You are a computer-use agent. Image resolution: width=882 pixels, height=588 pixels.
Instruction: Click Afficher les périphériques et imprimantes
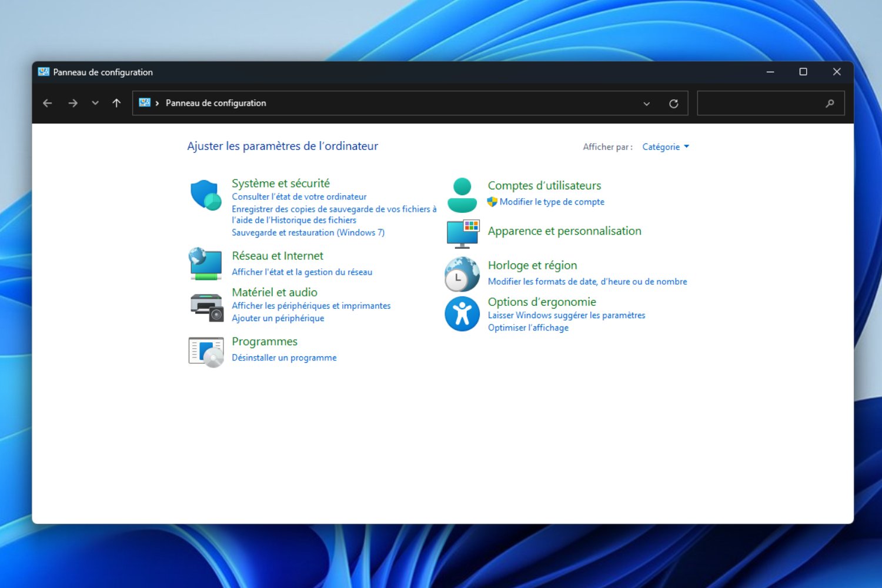pos(311,306)
